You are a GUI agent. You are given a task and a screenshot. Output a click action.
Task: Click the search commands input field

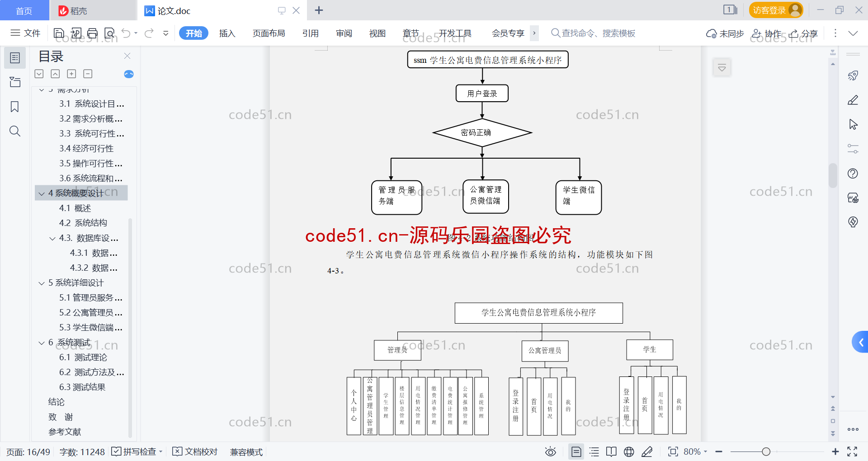point(594,33)
